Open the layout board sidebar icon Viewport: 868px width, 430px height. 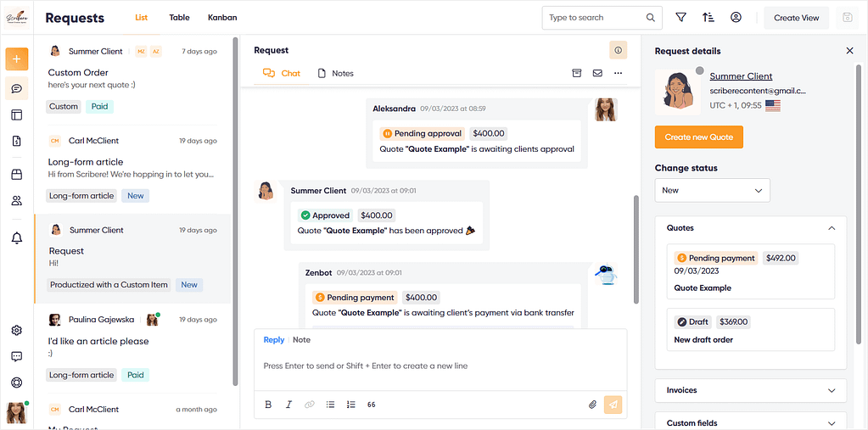click(17, 114)
